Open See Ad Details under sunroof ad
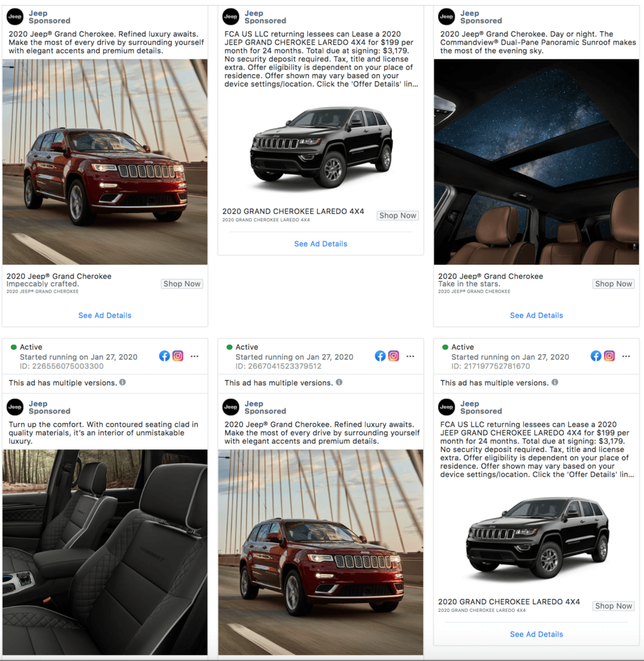The image size is (644, 661). click(x=537, y=315)
